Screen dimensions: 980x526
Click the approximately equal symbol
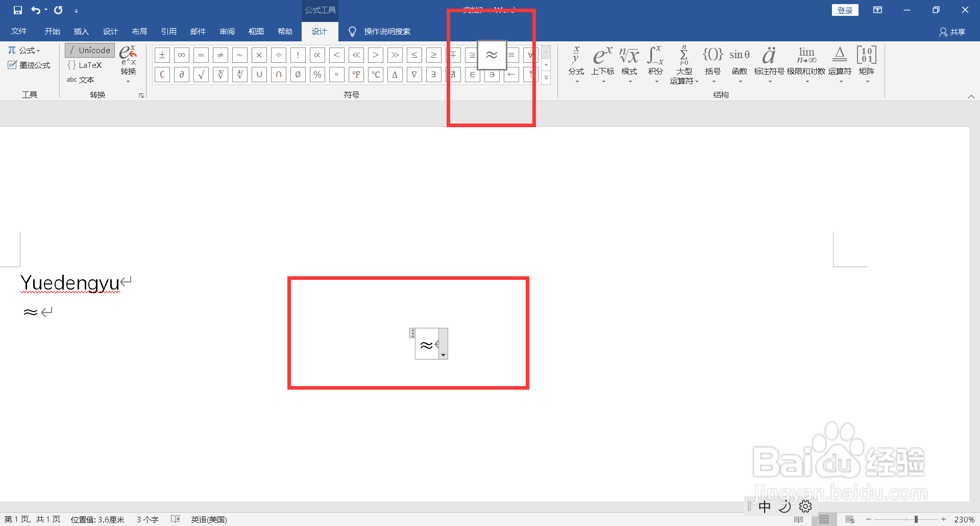click(x=492, y=55)
